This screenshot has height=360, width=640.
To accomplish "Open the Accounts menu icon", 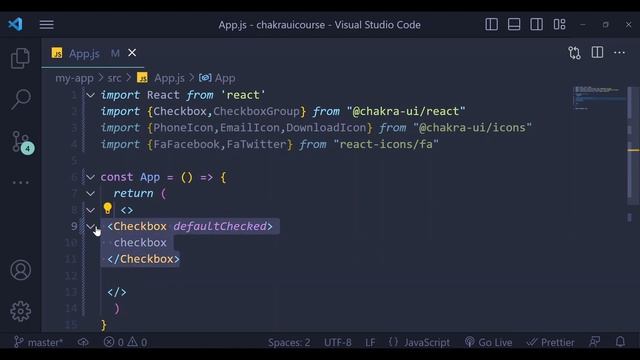I will [x=20, y=270].
